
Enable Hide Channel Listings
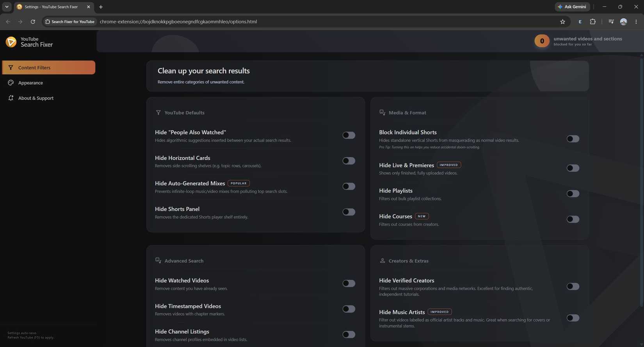pos(349,335)
